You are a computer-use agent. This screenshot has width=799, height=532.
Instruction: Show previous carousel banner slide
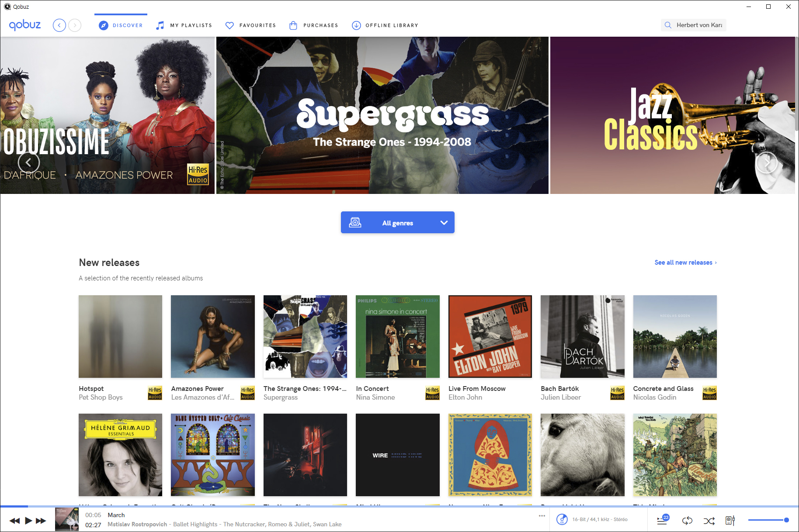coord(29,163)
